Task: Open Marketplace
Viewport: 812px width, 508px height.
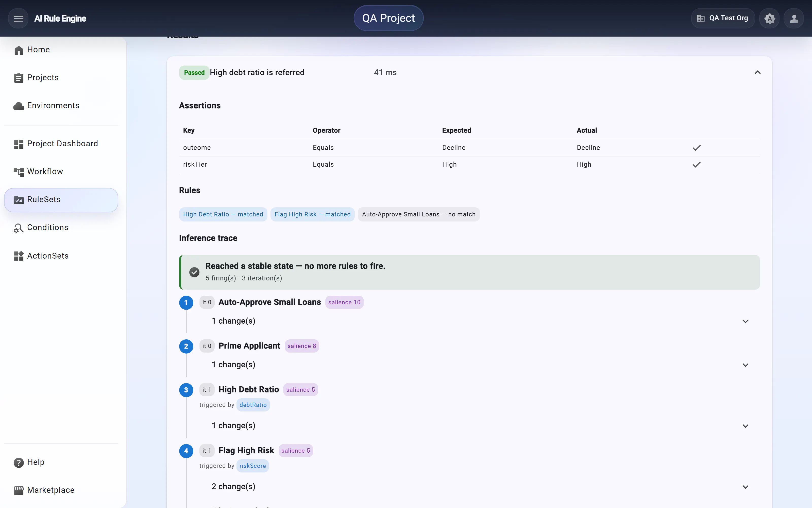Action: tap(61, 490)
